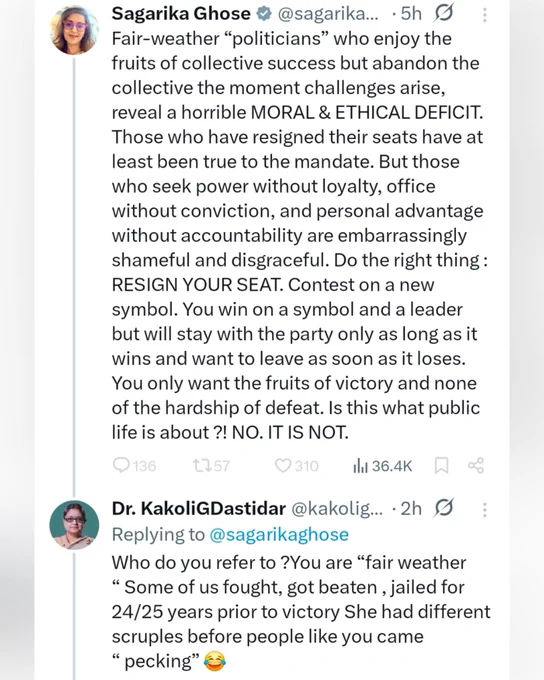Open Dr. KakoliGDastidar's profile picture
This screenshot has width=544, height=680.
click(75, 525)
